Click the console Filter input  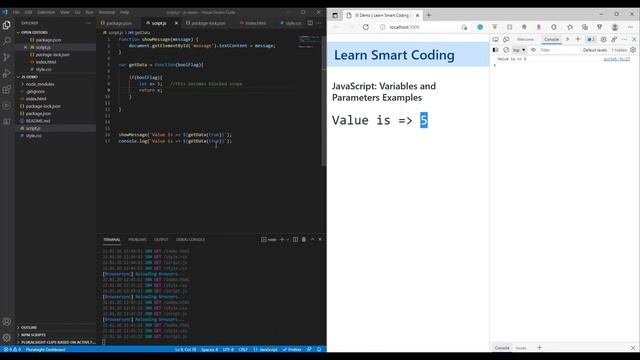point(558,50)
